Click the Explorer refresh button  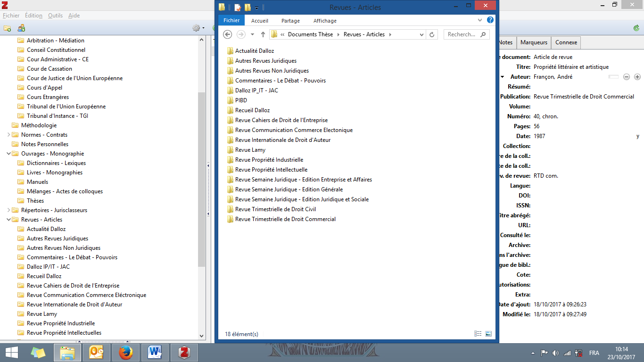pos(432,34)
